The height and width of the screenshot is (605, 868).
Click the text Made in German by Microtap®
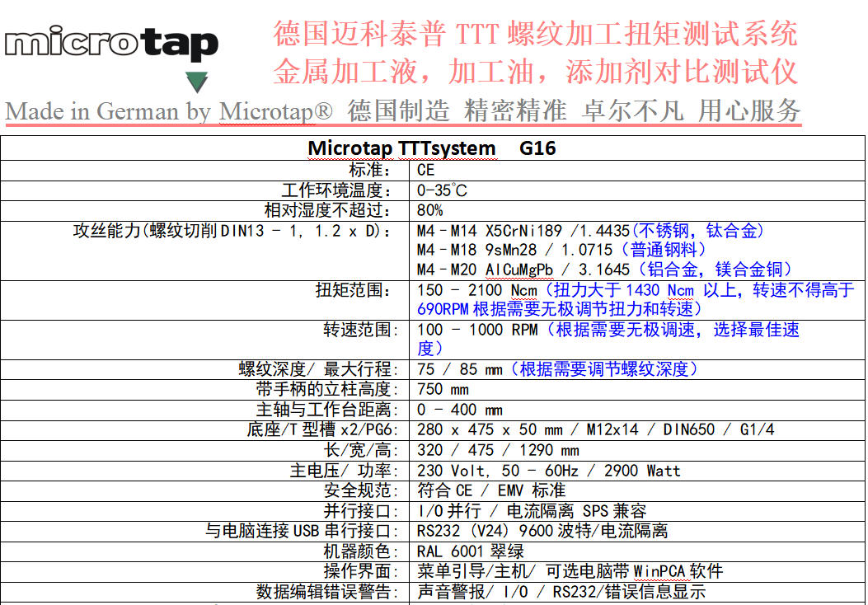point(169,111)
